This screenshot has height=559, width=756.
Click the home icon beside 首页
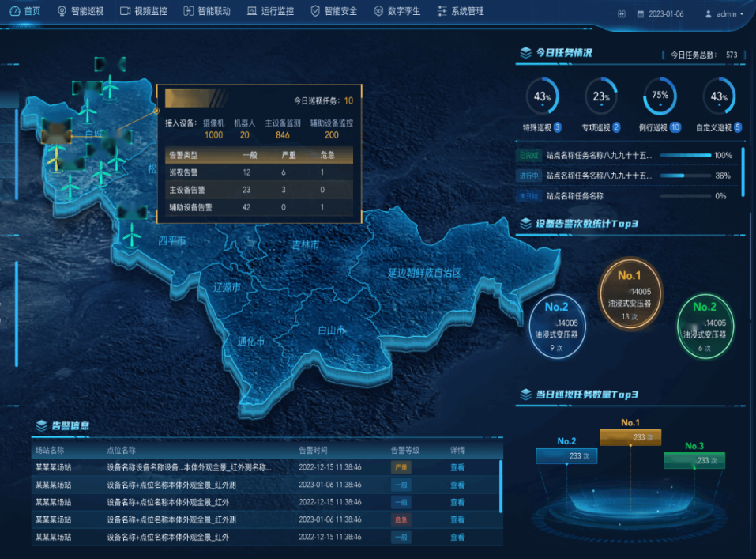(14, 12)
